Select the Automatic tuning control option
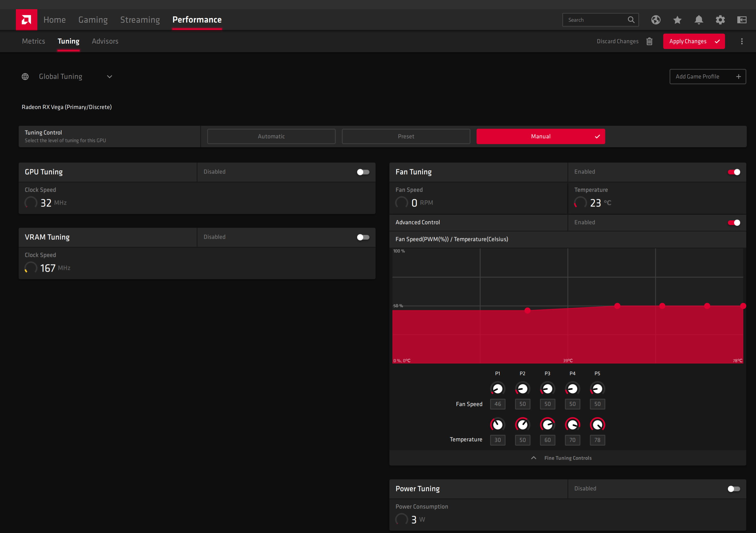The width and height of the screenshot is (756, 533). pyautogui.click(x=271, y=137)
